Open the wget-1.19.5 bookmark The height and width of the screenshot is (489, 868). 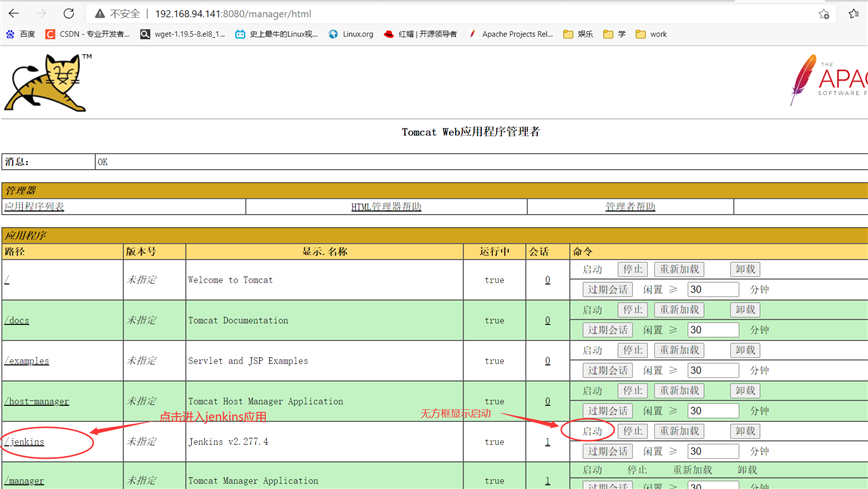tap(183, 34)
